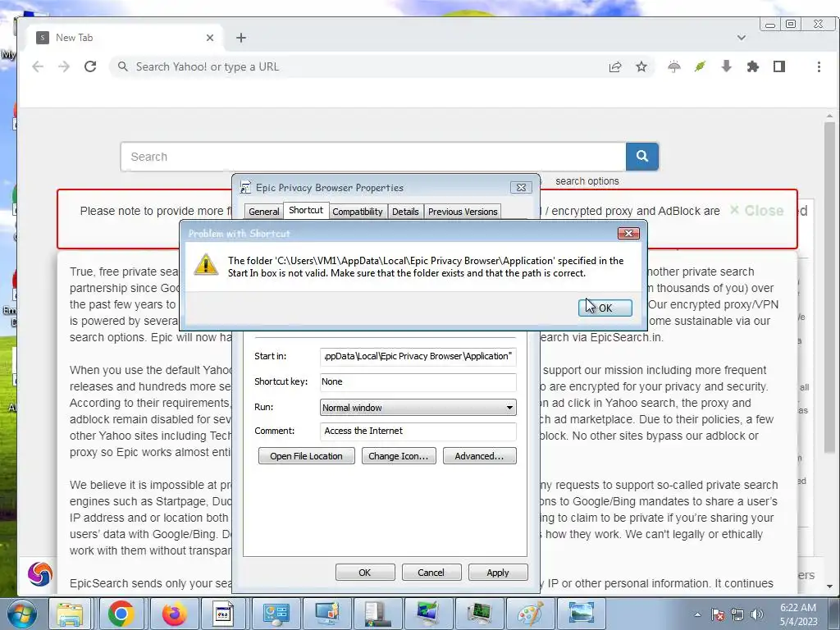Click the Shortcut key field

(418, 381)
